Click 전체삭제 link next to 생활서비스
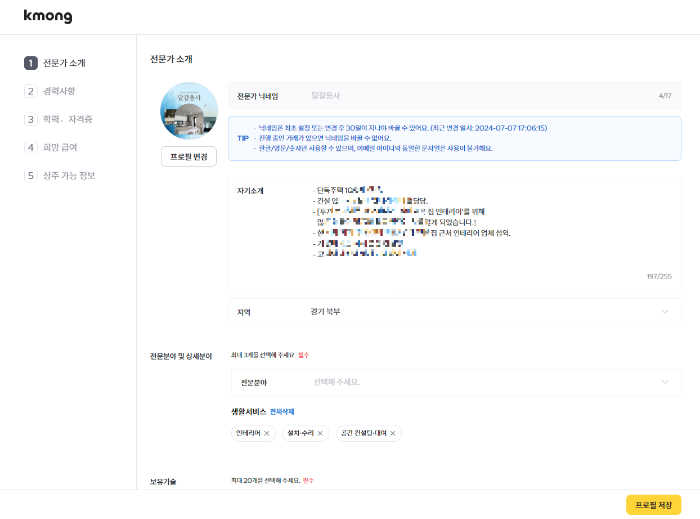The height and width of the screenshot is (519, 700). (282, 411)
